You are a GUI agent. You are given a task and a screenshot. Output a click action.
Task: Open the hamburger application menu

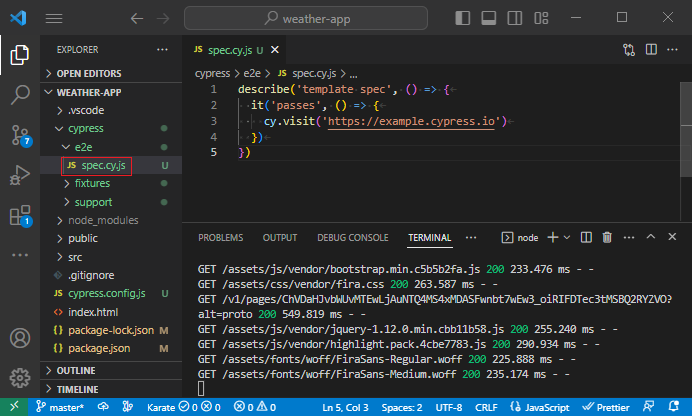54,18
